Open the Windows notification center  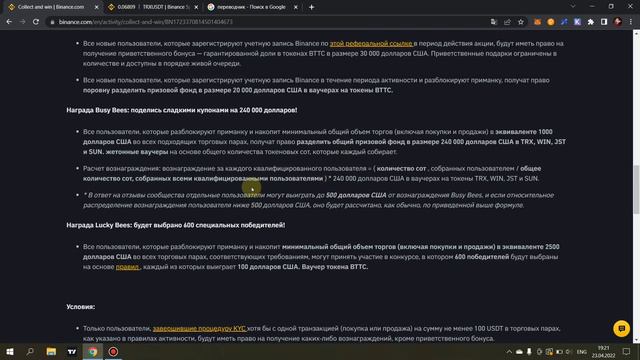tap(626, 351)
